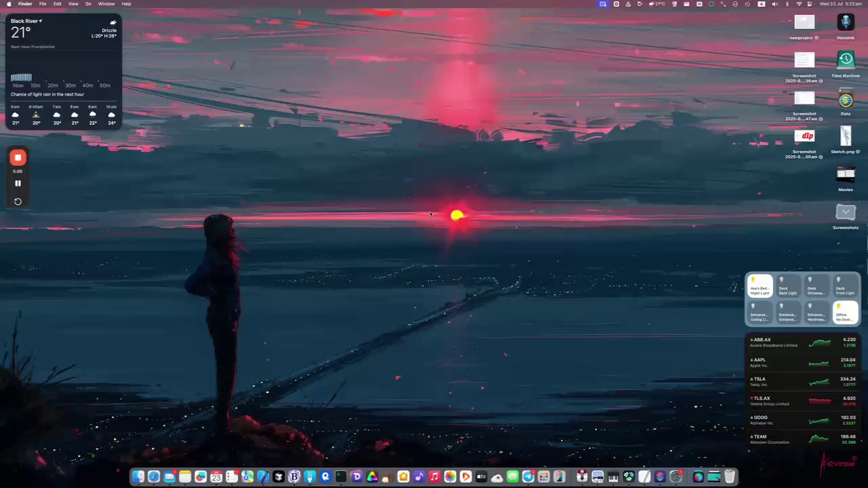Screen dimensions: 868x488
Task: Open the VoiceInk desktop icon
Action: click(x=846, y=26)
